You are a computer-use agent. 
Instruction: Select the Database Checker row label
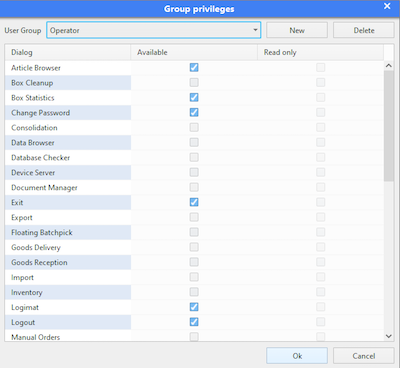tap(40, 158)
